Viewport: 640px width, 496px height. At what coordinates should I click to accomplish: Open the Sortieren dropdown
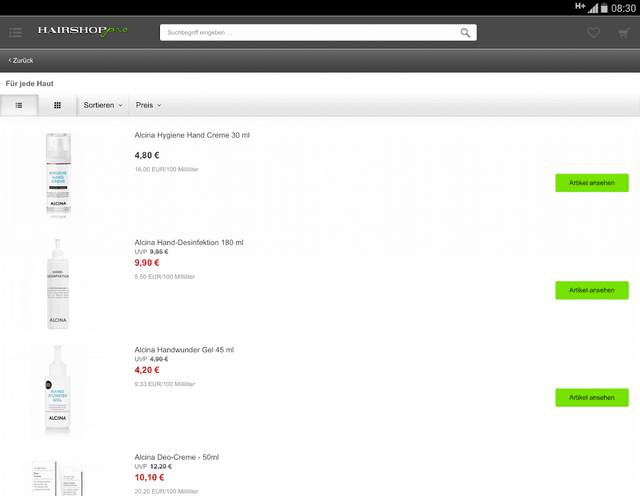103,105
